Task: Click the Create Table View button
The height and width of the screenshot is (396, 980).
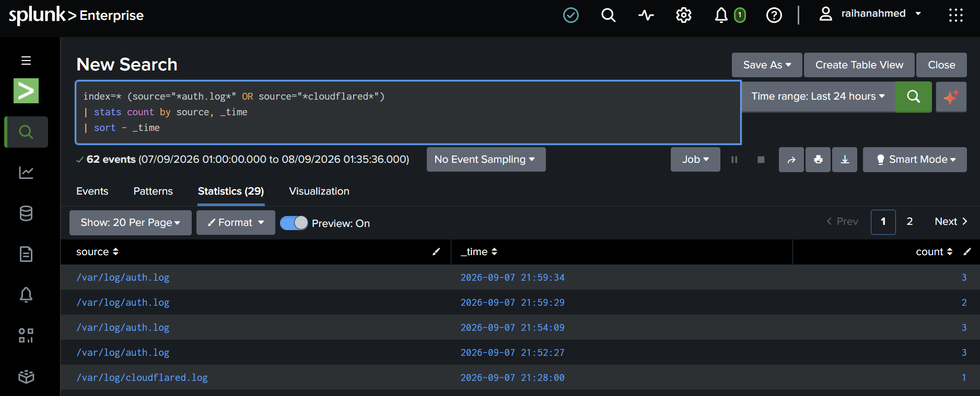Action: [x=859, y=65]
